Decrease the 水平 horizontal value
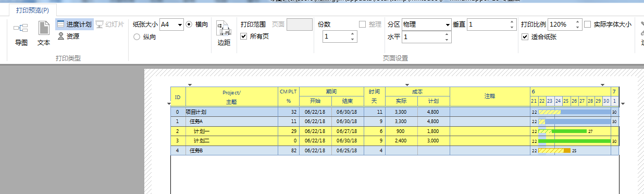This screenshot has height=194, width=644. click(447, 40)
